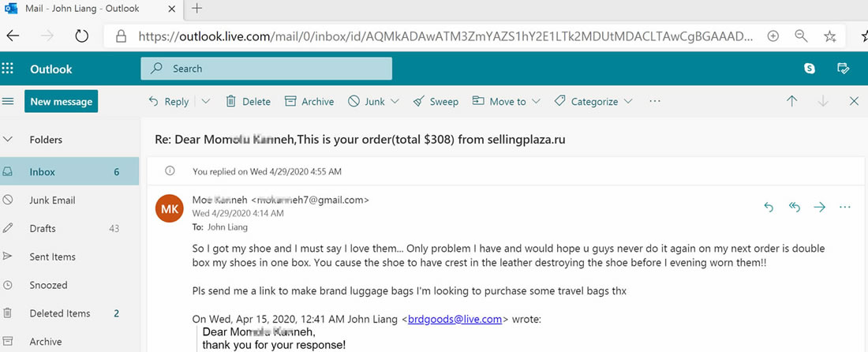This screenshot has width=868, height=352.
Task: Click the Outlook search box
Action: pyautogui.click(x=266, y=69)
